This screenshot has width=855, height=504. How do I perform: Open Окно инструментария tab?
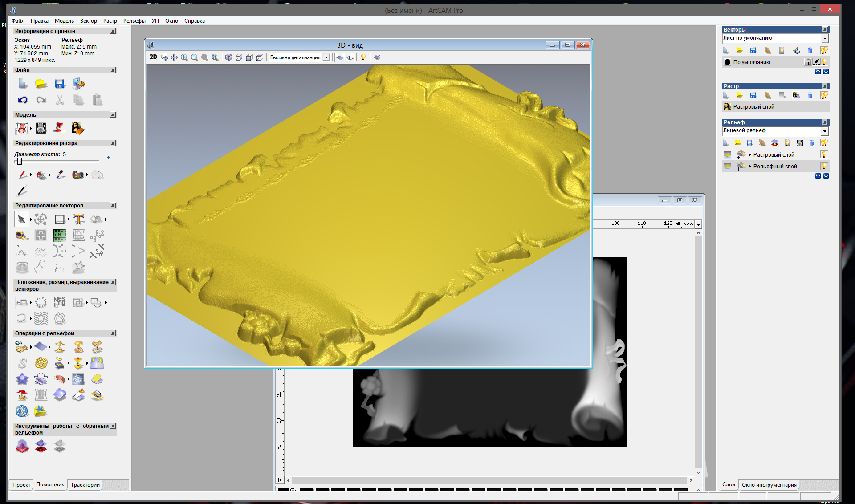tap(769, 485)
